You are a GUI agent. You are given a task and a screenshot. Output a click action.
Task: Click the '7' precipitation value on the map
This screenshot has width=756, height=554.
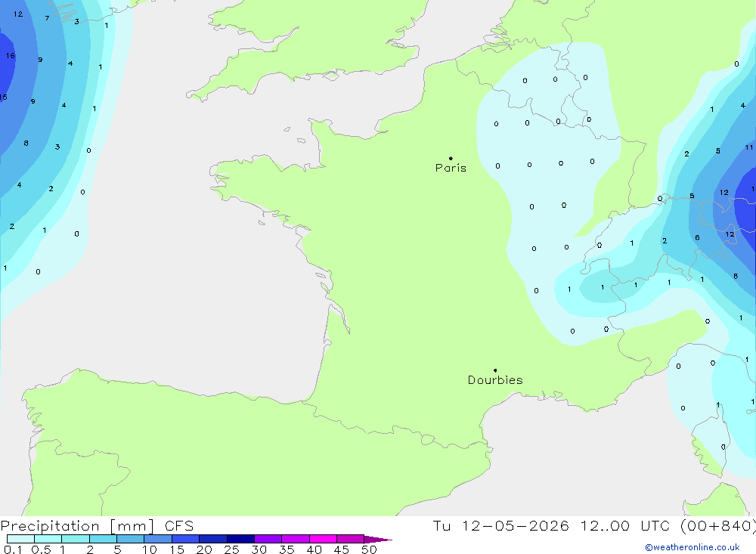[47, 18]
